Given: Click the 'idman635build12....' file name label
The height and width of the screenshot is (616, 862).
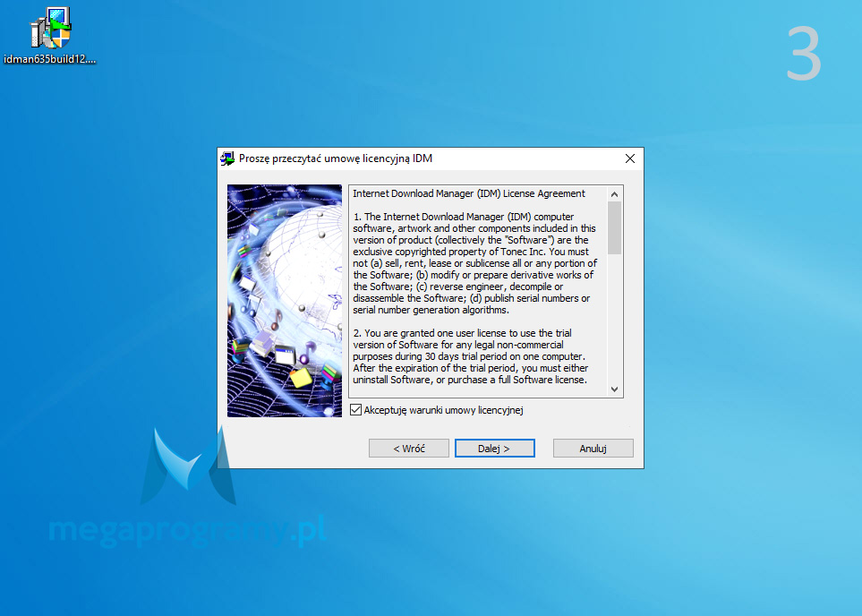Looking at the screenshot, I should pos(50,59).
